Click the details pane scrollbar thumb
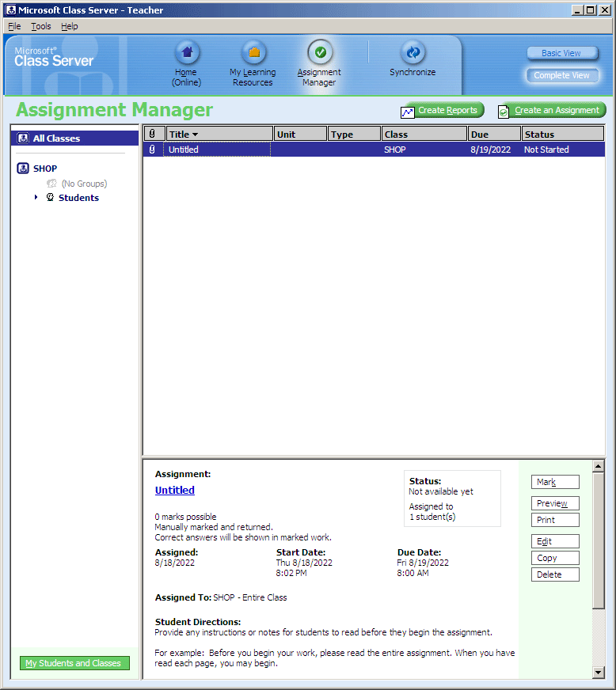The height and width of the screenshot is (690, 616). 598,540
